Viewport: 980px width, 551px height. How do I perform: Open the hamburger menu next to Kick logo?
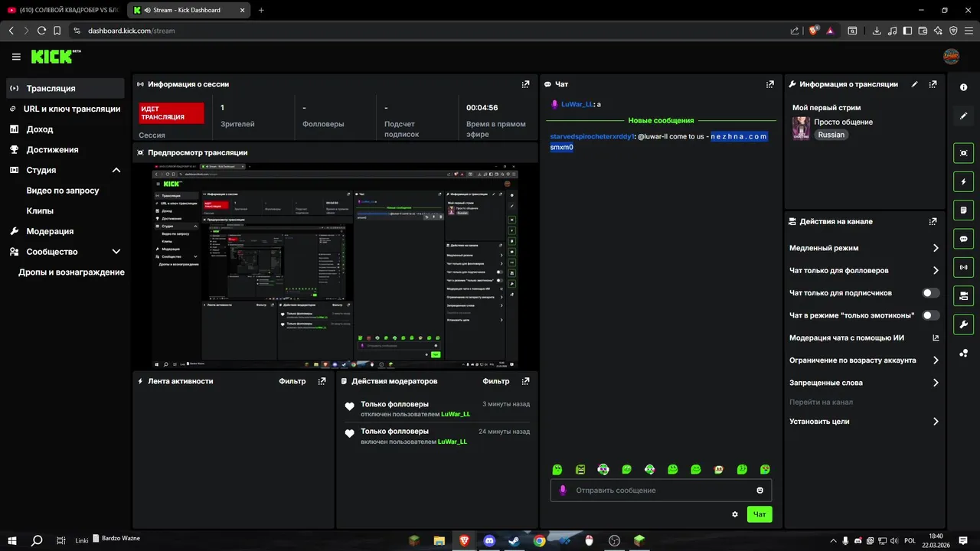(16, 57)
